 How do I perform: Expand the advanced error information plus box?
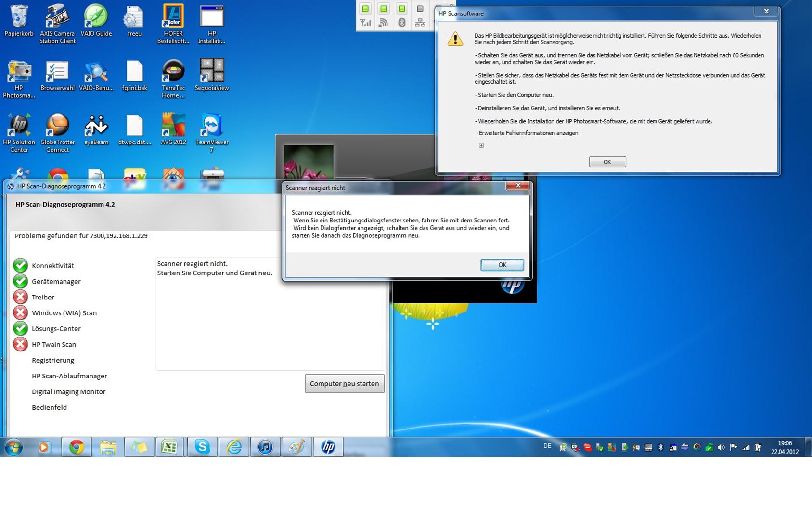(x=481, y=145)
